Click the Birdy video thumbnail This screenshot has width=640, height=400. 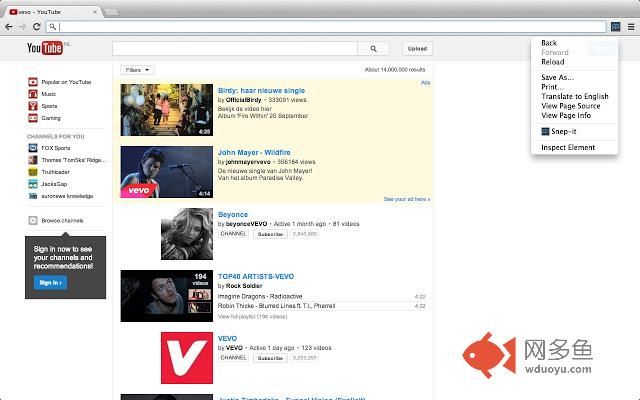click(167, 110)
